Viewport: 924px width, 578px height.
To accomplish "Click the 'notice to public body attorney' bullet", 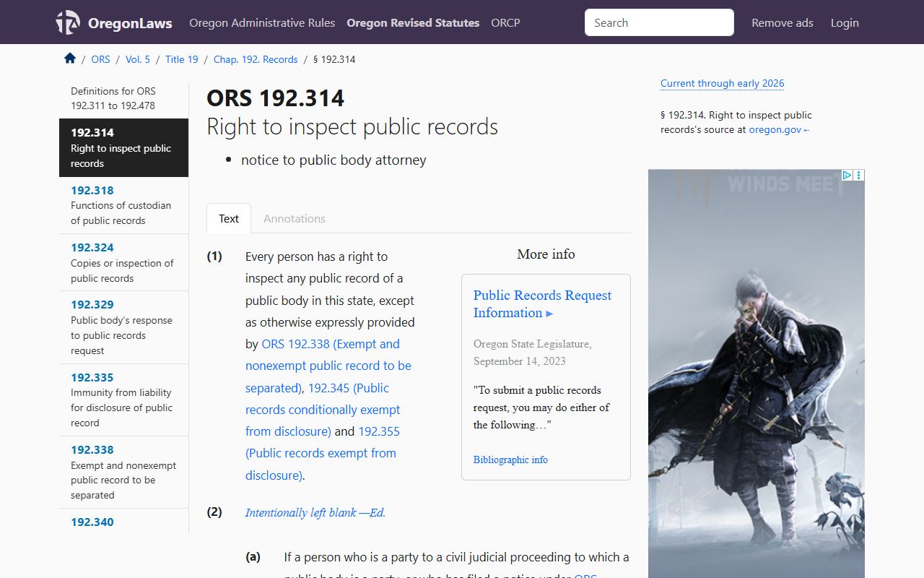I will click(x=334, y=160).
